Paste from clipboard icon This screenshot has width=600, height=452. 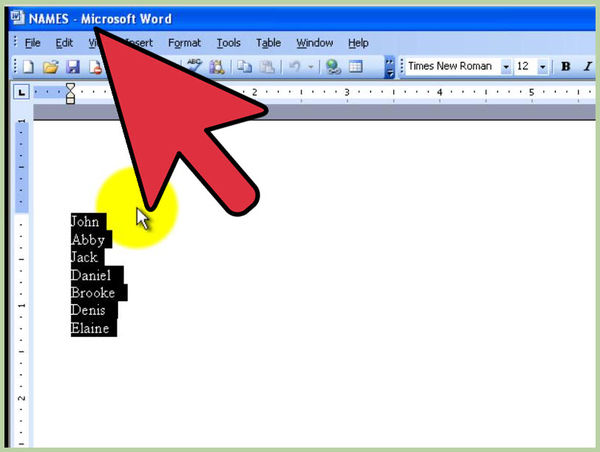pyautogui.click(x=267, y=67)
